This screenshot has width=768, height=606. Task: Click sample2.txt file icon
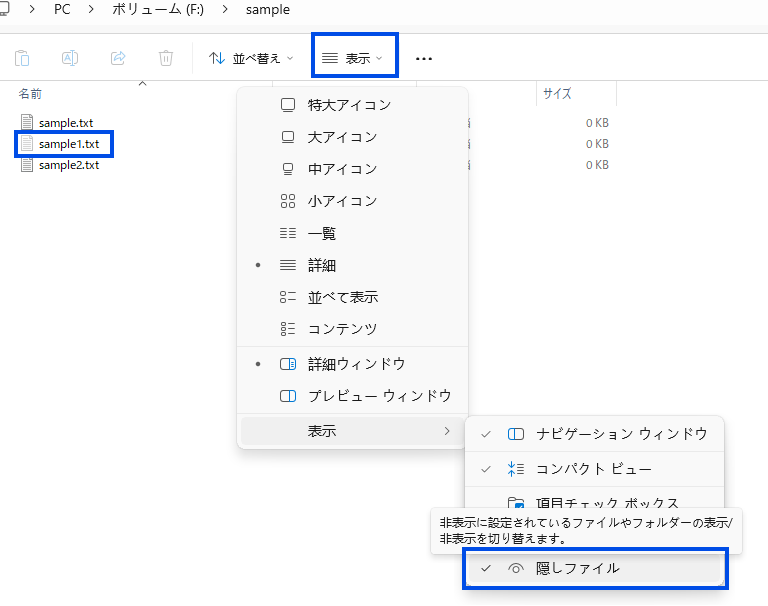[x=27, y=165]
